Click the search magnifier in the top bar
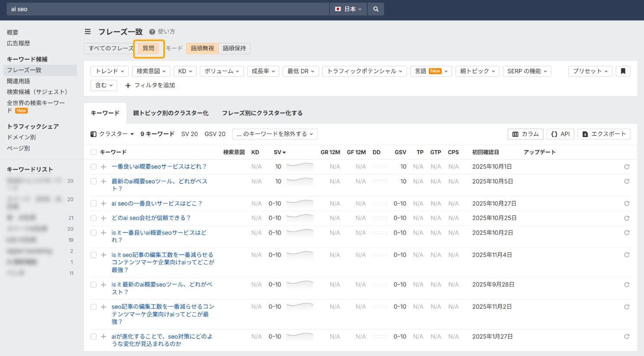644x356 pixels. pyautogui.click(x=375, y=9)
